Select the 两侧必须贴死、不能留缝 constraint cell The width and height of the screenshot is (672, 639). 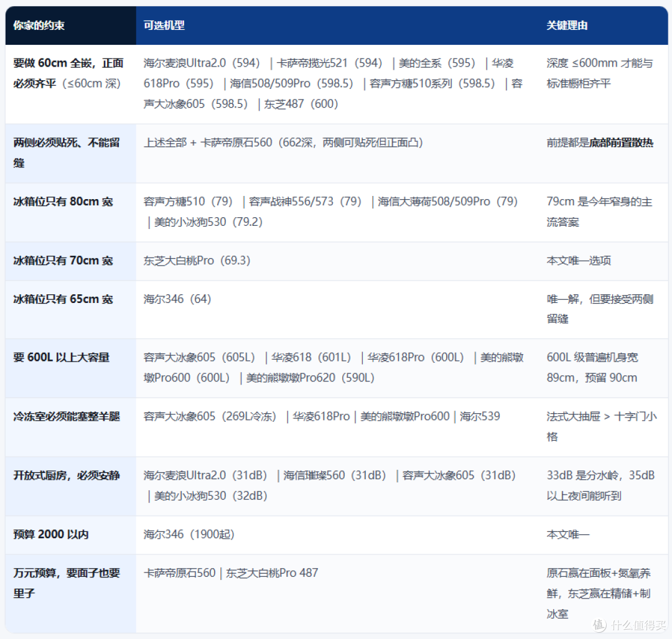71,154
